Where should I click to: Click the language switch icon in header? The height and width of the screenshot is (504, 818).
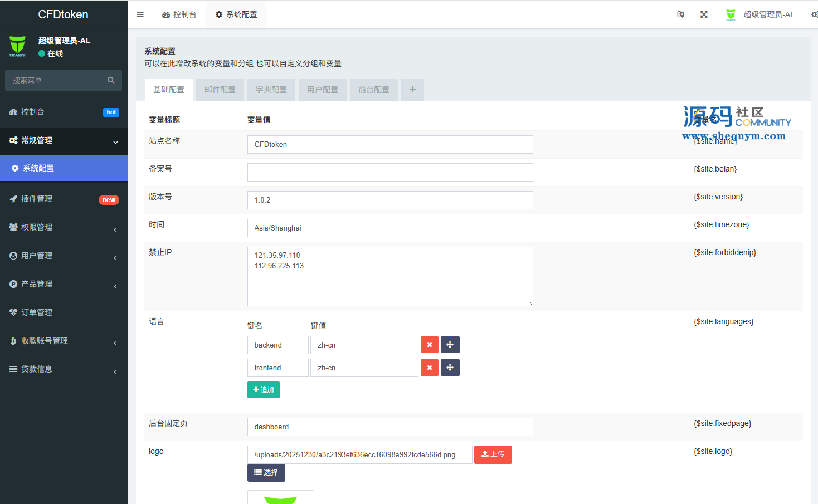pyautogui.click(x=680, y=14)
